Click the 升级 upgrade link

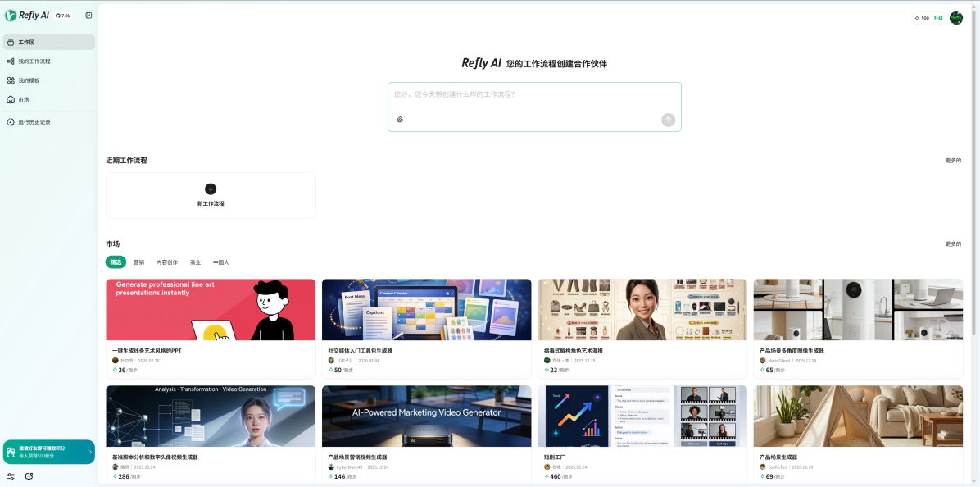coord(937,17)
